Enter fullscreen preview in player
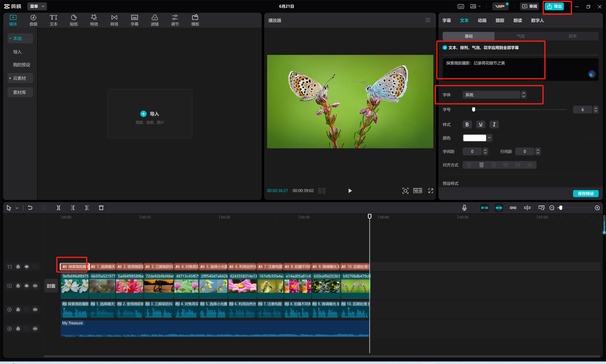The image size is (606, 364). [431, 191]
